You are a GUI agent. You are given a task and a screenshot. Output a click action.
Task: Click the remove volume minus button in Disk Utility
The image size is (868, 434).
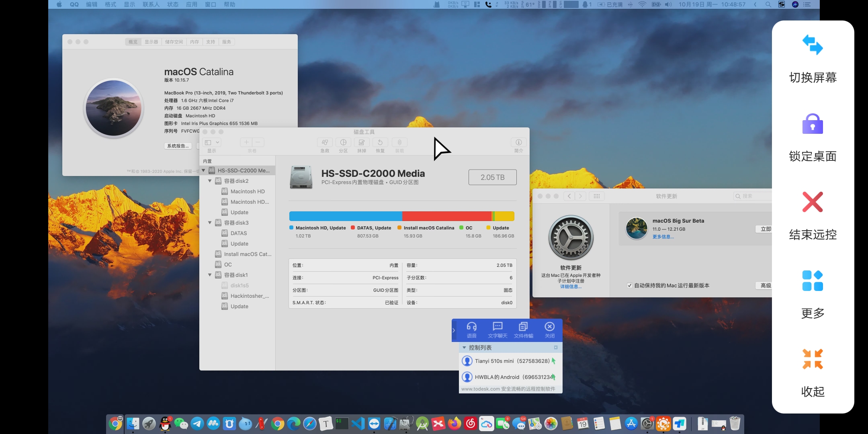point(258,142)
